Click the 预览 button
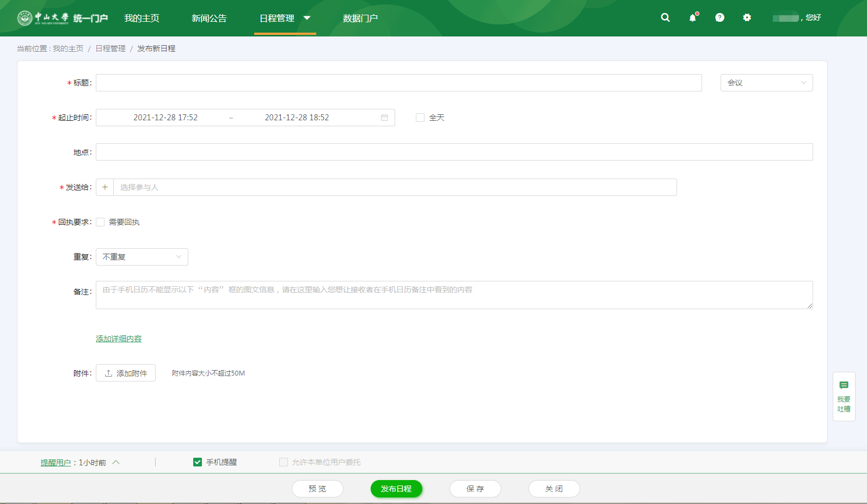 coord(317,489)
